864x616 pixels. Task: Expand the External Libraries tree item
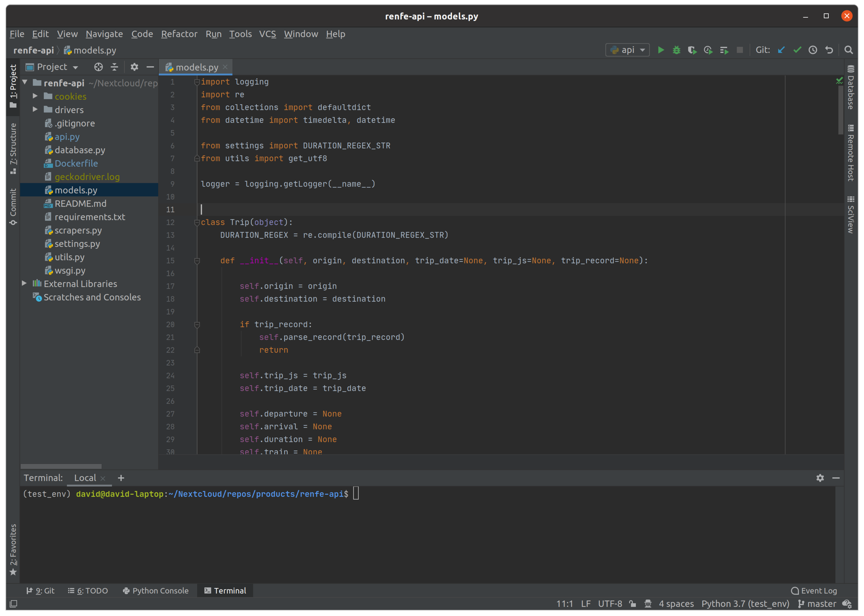(x=25, y=283)
